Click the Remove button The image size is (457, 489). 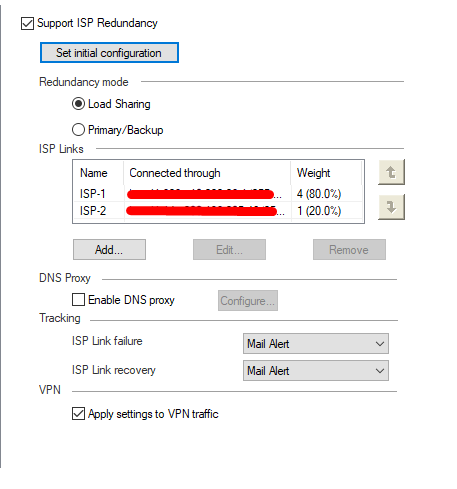[x=349, y=249]
